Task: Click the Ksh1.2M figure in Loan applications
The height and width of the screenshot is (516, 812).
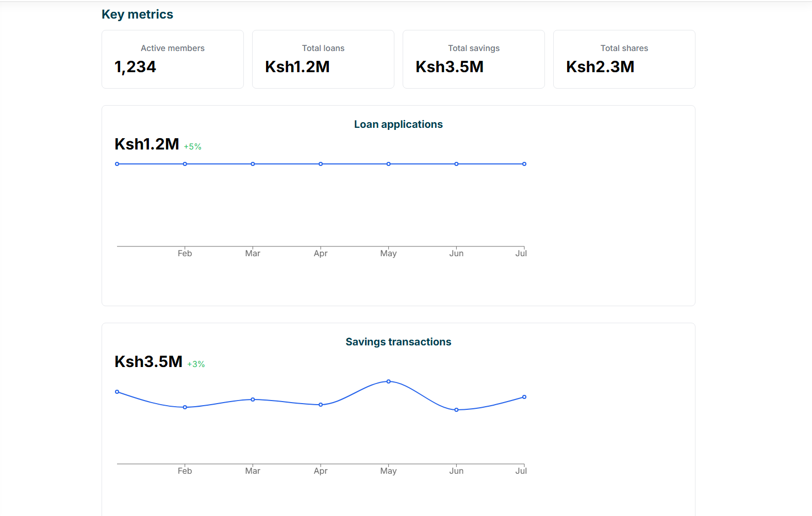Action: coord(147,144)
